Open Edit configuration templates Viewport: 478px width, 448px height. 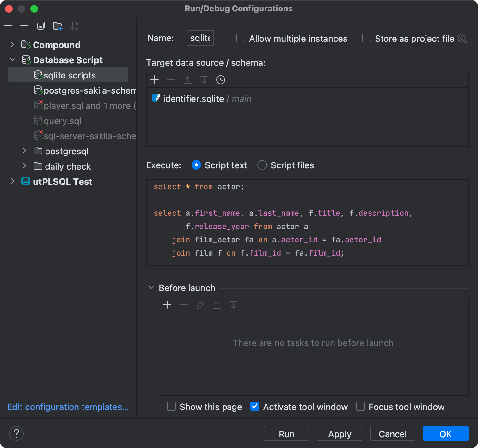click(68, 407)
